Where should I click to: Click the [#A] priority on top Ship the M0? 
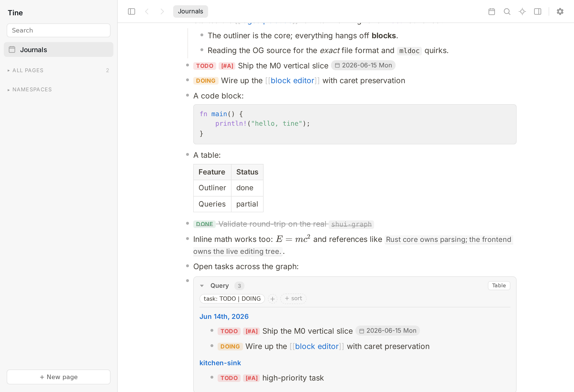pos(227,66)
